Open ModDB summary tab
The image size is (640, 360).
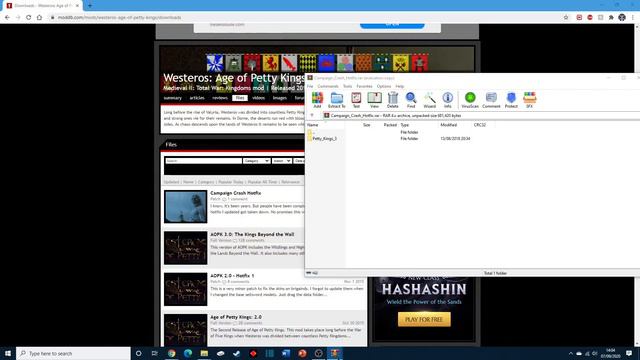(173, 98)
